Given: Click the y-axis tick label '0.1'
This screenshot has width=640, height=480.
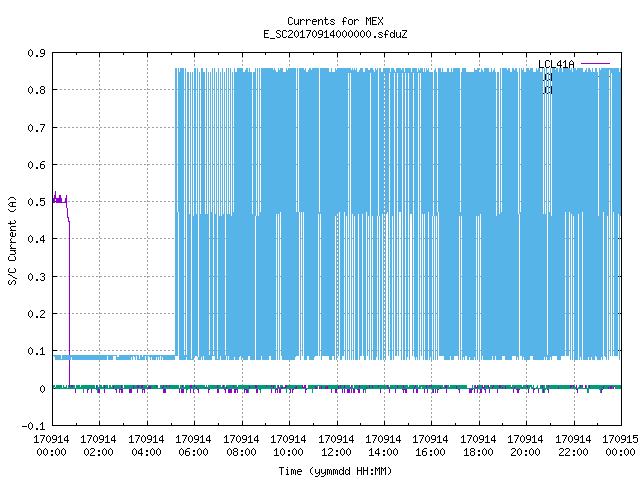Looking at the screenshot, I should click(36, 351).
